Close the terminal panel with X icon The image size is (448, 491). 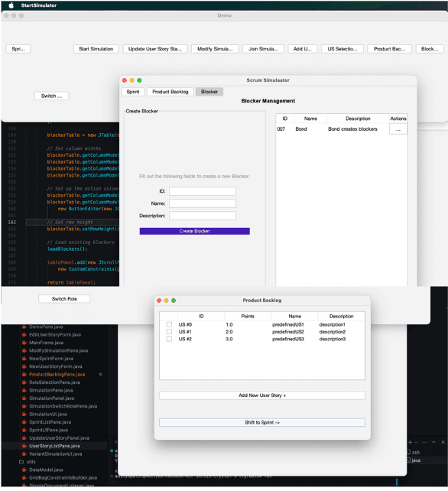click(443, 442)
